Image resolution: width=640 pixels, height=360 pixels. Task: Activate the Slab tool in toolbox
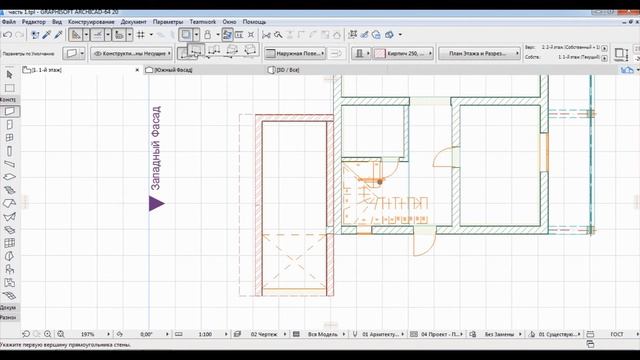click(9, 177)
